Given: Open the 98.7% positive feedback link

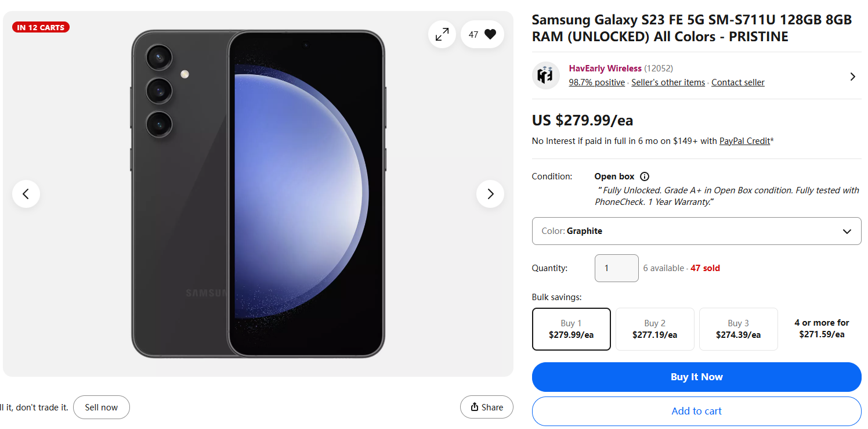Looking at the screenshot, I should (x=596, y=82).
